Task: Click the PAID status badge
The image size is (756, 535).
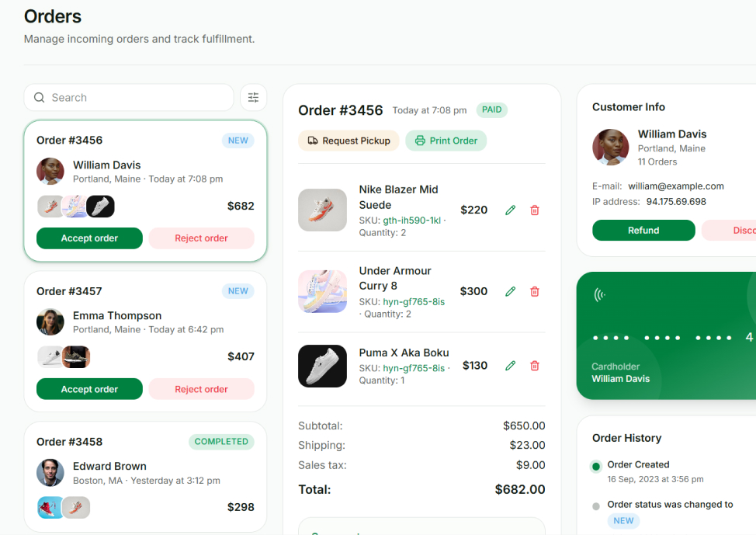Action: pos(492,109)
